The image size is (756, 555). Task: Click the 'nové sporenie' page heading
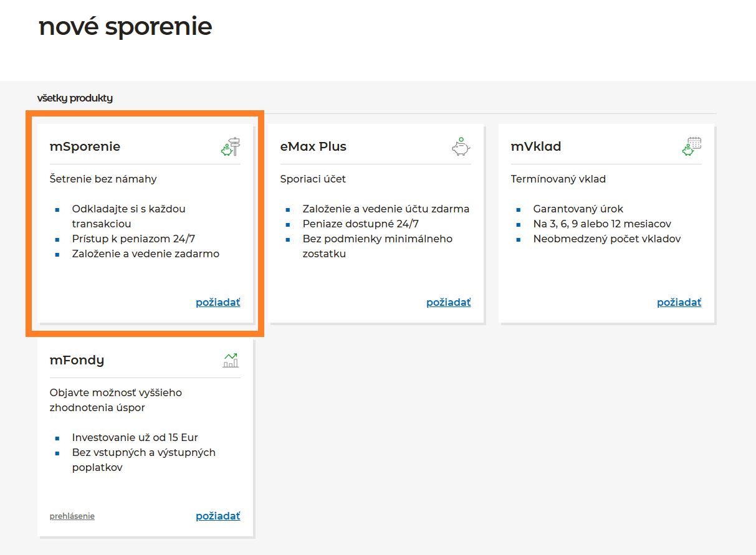[125, 27]
